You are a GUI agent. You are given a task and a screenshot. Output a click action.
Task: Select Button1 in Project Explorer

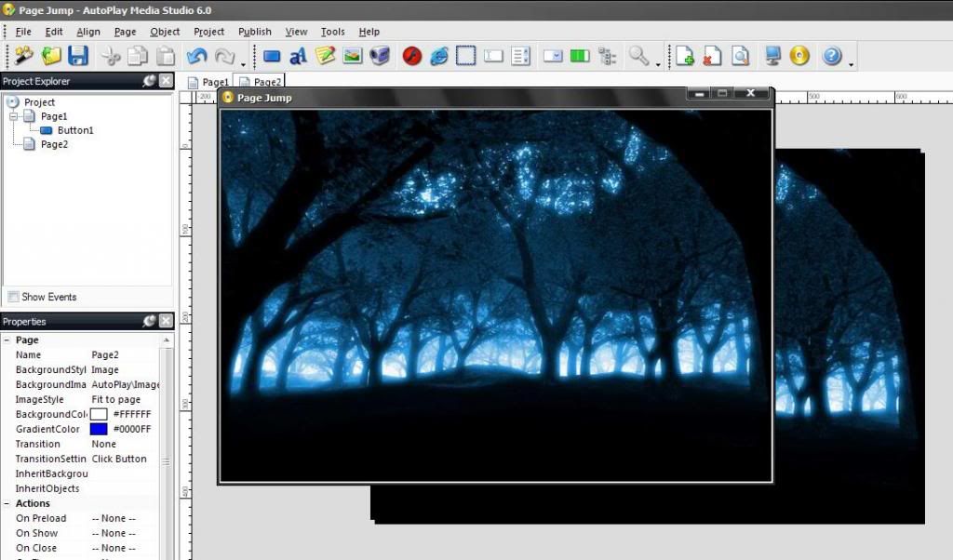coord(74,130)
